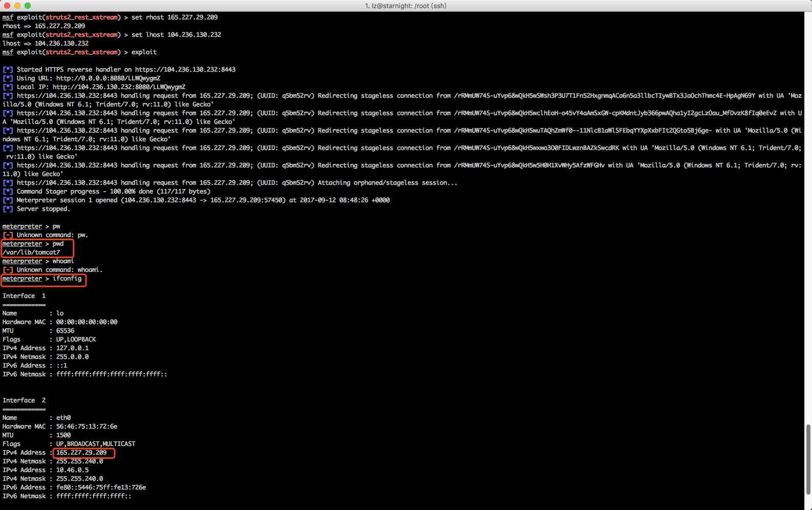Screen dimensions: 812x510
Task: Click the eth0 IPv4 address '165.227.29.209'
Action: tap(81, 453)
